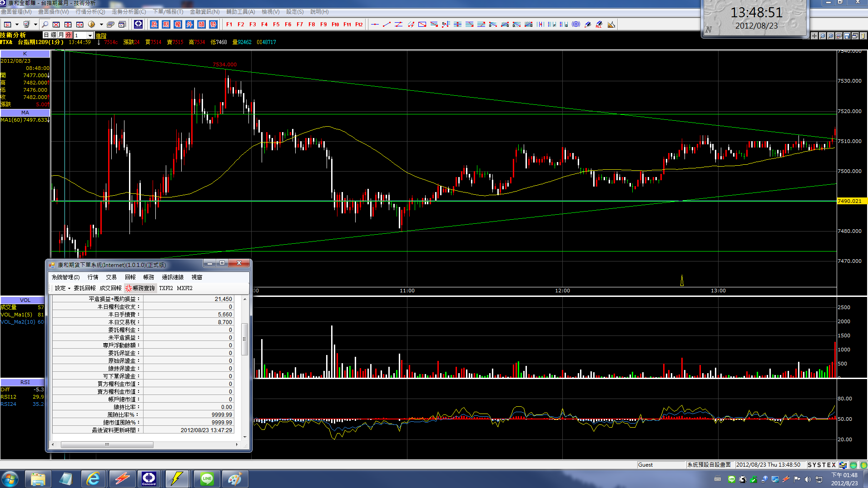
Task: Select the rectangle drawing tool
Action: pos(422,25)
